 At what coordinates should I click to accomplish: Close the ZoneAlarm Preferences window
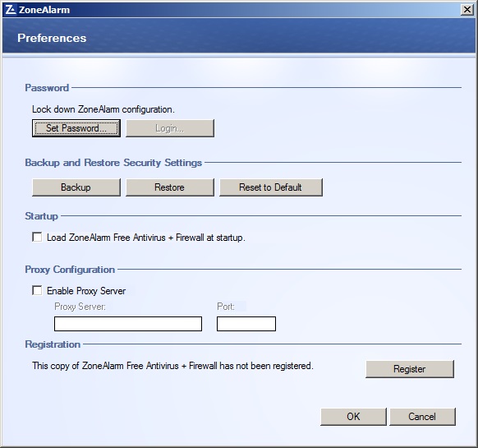tap(467, 10)
